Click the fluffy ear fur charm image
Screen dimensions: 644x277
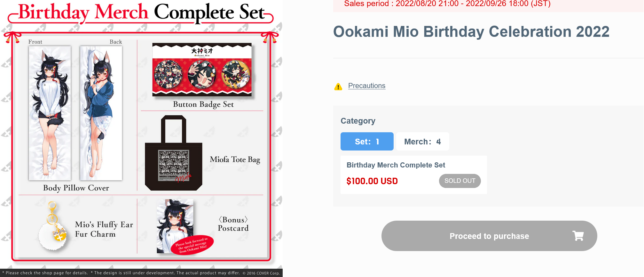pyautogui.click(x=53, y=231)
